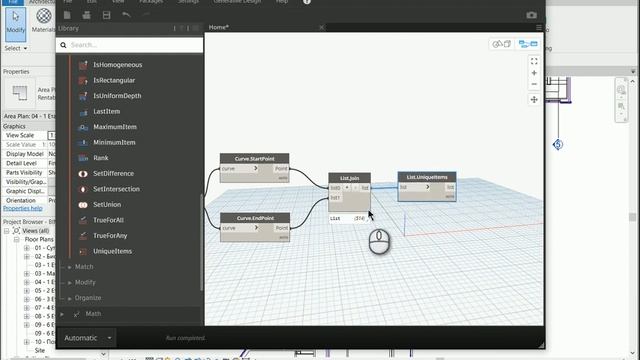
Task: Open the Revit Materials tool
Action: click(43, 20)
